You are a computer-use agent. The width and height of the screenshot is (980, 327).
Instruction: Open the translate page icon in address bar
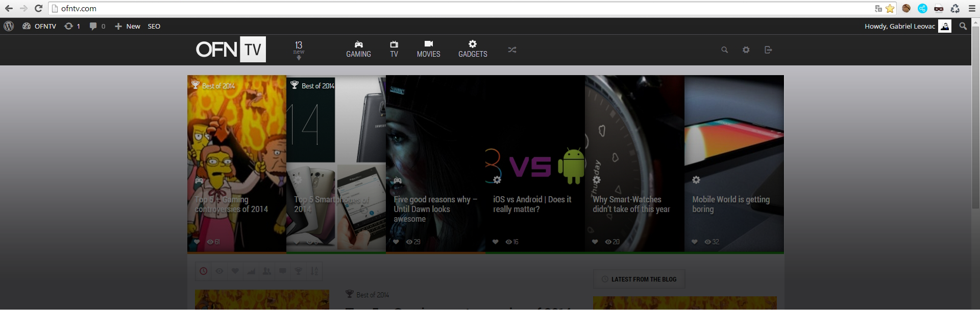(x=878, y=9)
